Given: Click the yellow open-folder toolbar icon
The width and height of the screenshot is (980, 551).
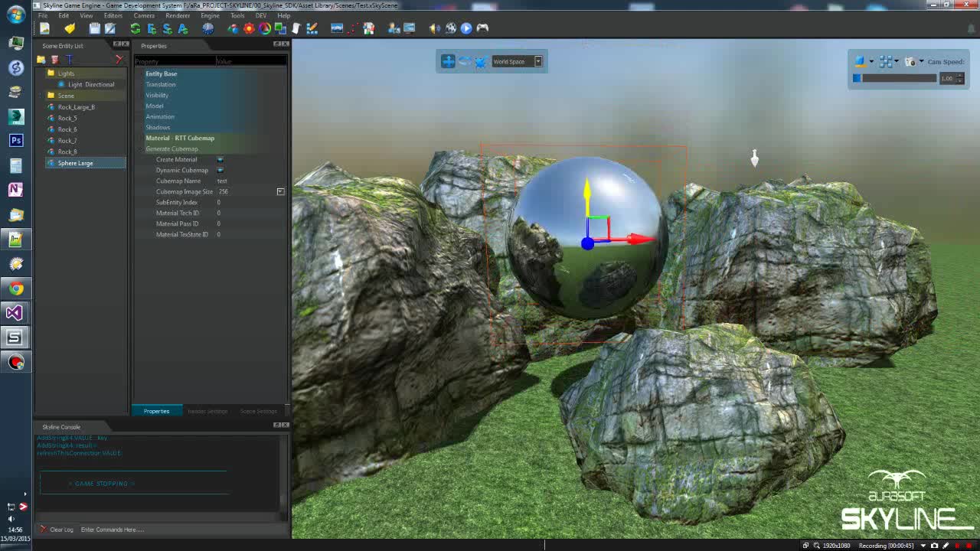Looking at the screenshot, I should click(70, 28).
